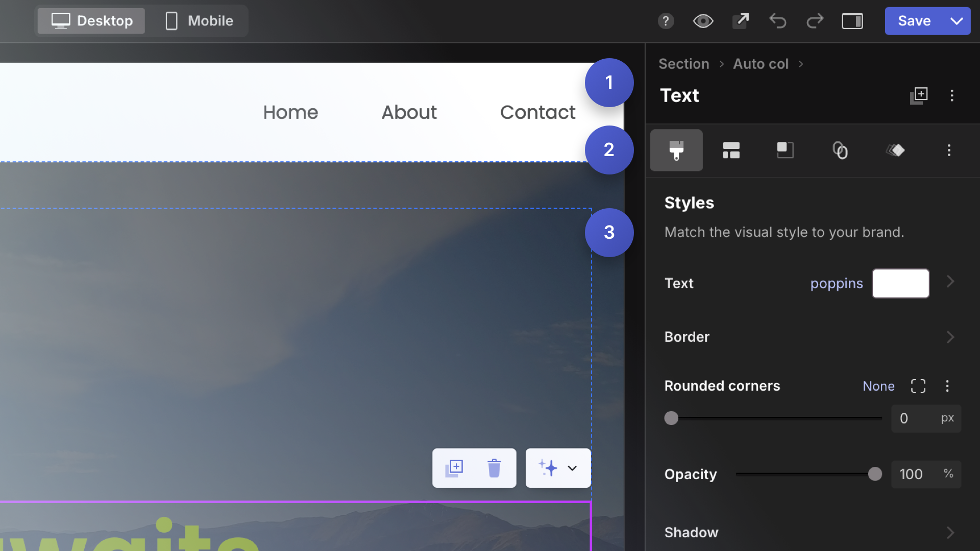Screen dimensions: 980x551
Task: Open the Contact navigation menu item
Action: pos(538,112)
